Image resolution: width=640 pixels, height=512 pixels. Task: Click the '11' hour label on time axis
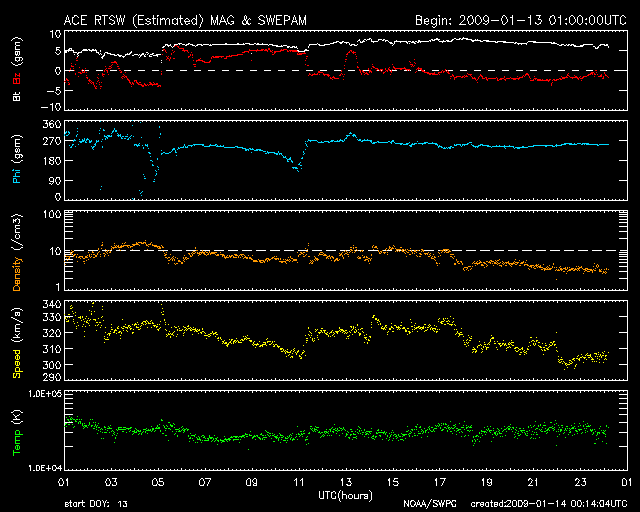pyautogui.click(x=299, y=482)
